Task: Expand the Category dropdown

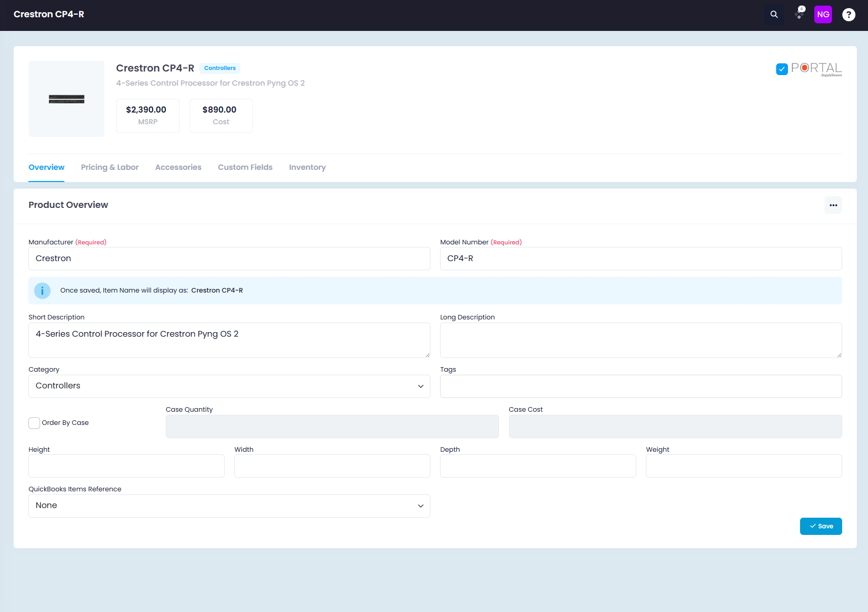Action: pos(229,386)
